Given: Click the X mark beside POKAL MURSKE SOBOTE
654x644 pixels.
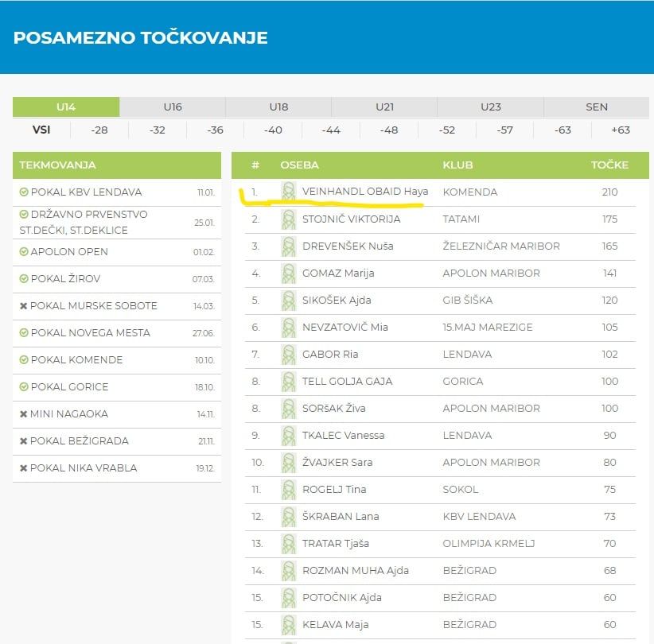Looking at the screenshot, I should (24, 306).
